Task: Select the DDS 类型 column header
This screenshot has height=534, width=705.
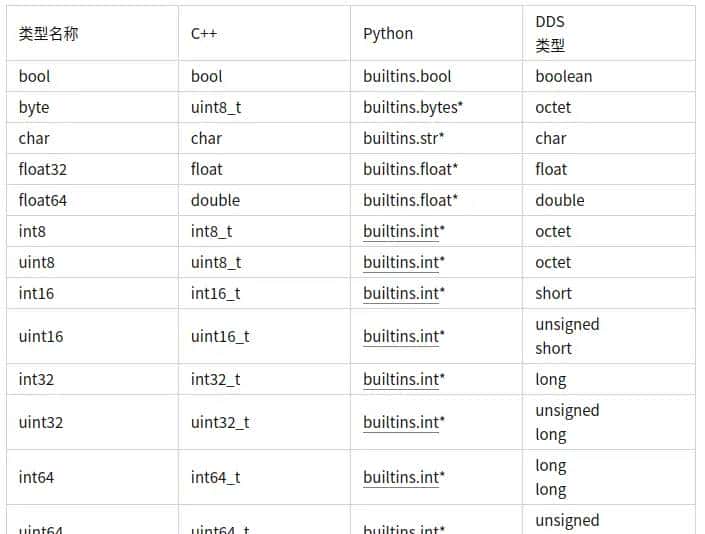Action: coord(550,34)
